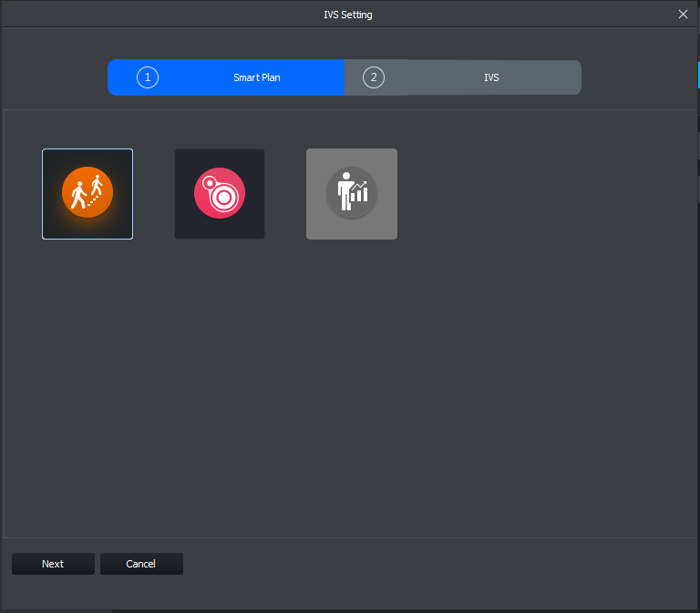Switch to the IVS step tab
Image resolution: width=700 pixels, height=613 pixels.
tap(463, 77)
